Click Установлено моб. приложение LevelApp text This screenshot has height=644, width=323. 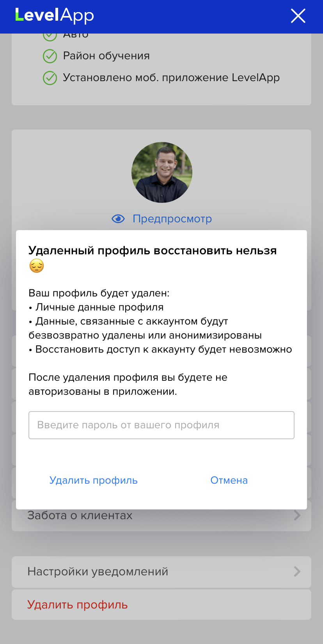[x=171, y=78]
